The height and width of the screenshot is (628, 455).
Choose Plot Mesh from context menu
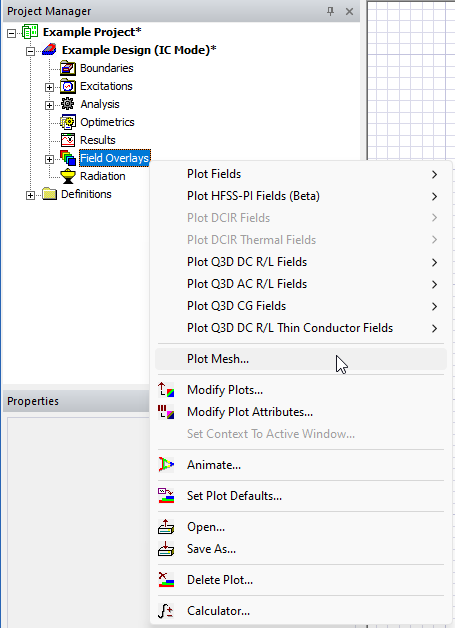tap(301, 359)
